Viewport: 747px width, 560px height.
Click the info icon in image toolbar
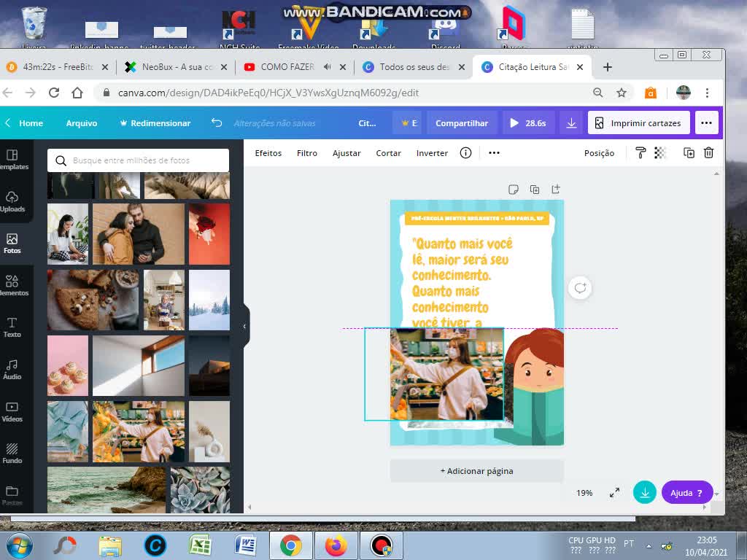465,153
